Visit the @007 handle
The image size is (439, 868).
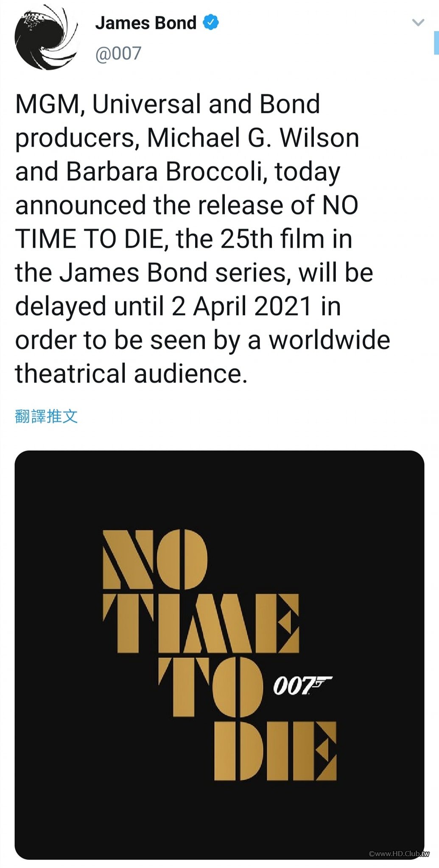click(x=118, y=54)
